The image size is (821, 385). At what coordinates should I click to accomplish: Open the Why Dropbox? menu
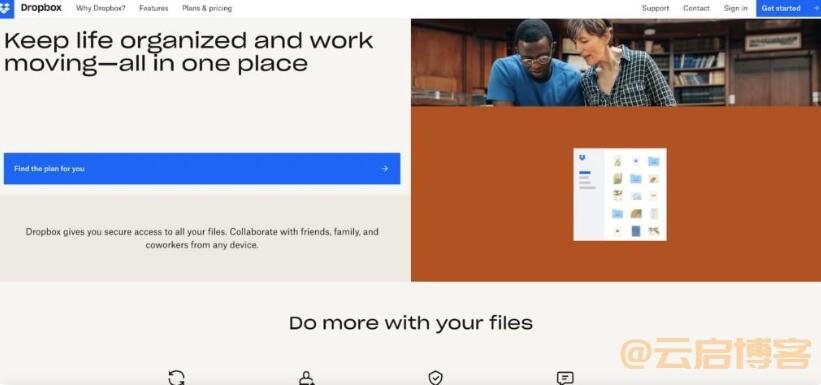click(101, 8)
